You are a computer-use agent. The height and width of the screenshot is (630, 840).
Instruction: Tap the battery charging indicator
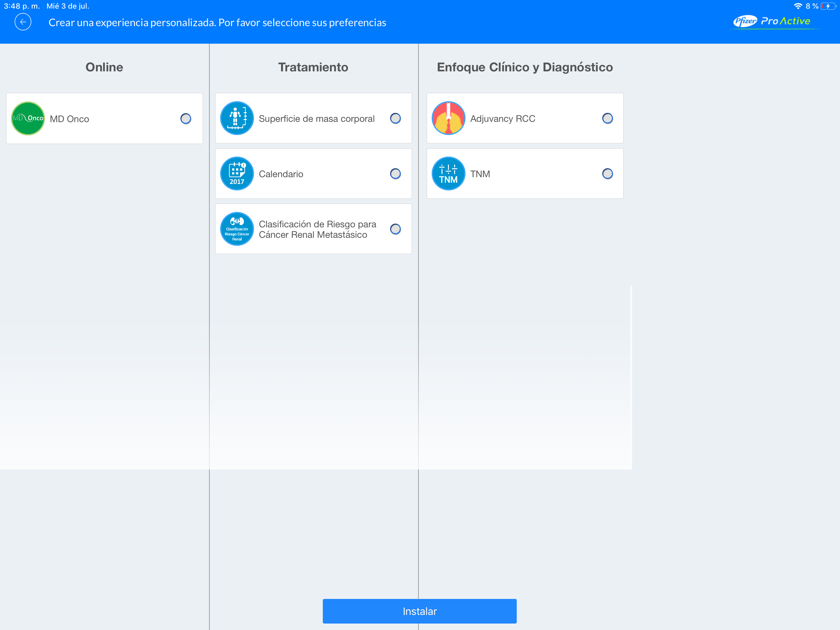click(828, 6)
